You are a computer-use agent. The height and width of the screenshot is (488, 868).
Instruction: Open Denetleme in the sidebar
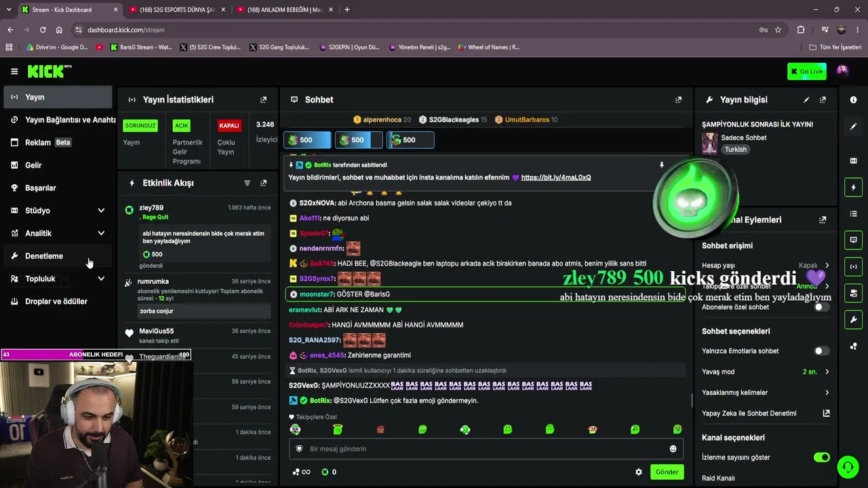coord(58,256)
